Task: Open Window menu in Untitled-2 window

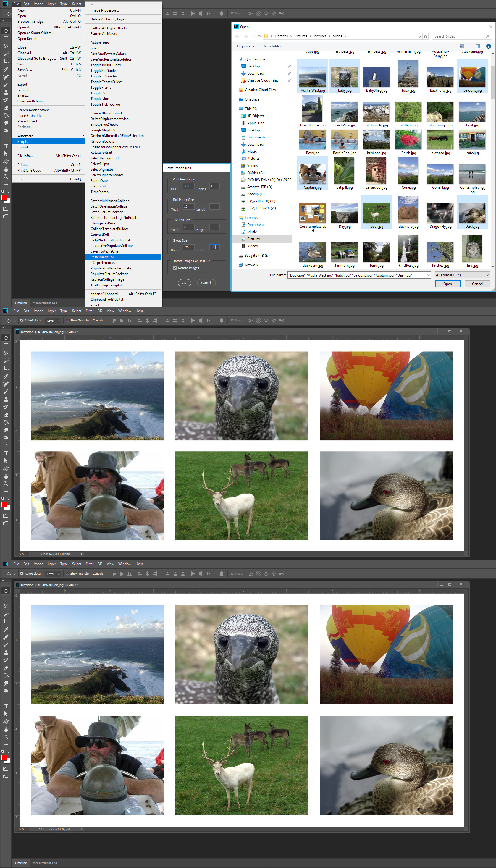Action: point(125,564)
